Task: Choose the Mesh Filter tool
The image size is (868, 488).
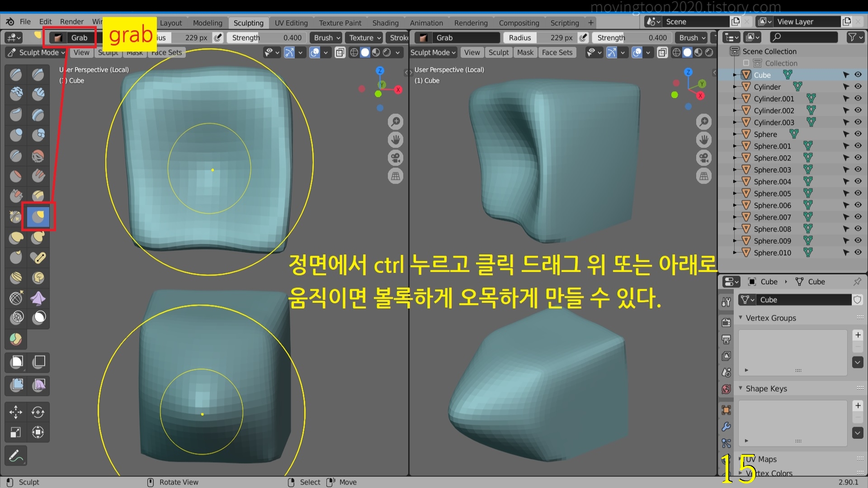Action: coord(16,385)
